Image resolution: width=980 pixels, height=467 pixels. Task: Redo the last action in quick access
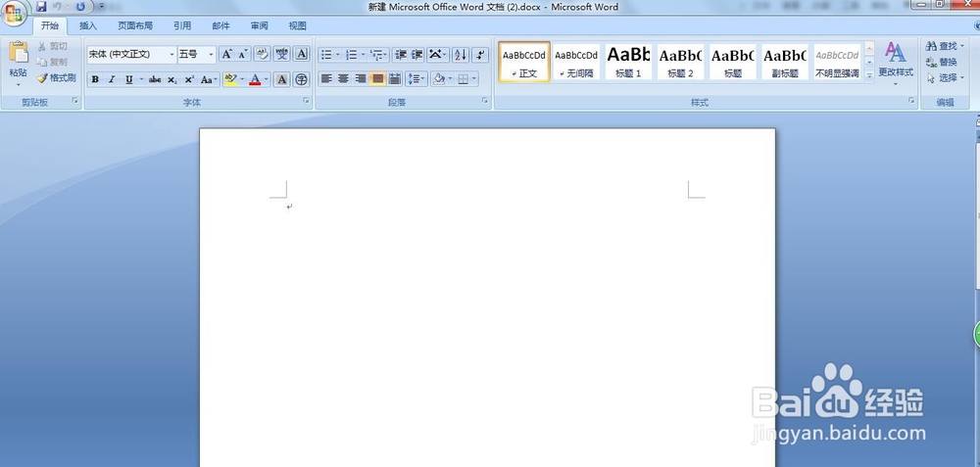click(x=80, y=7)
